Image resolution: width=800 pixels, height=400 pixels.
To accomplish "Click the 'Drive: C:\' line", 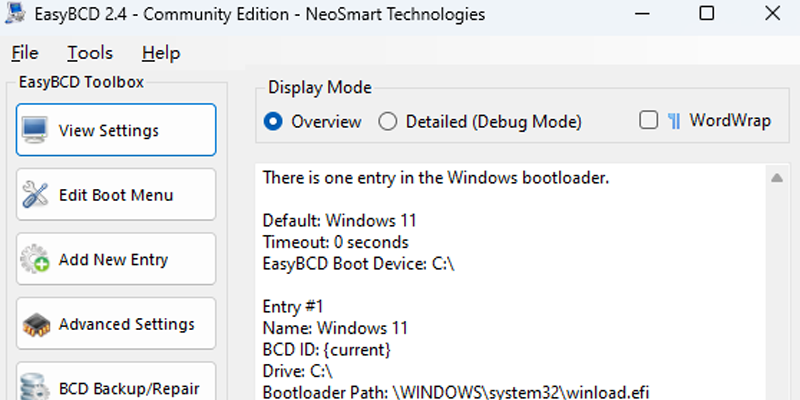I will click(x=297, y=371).
